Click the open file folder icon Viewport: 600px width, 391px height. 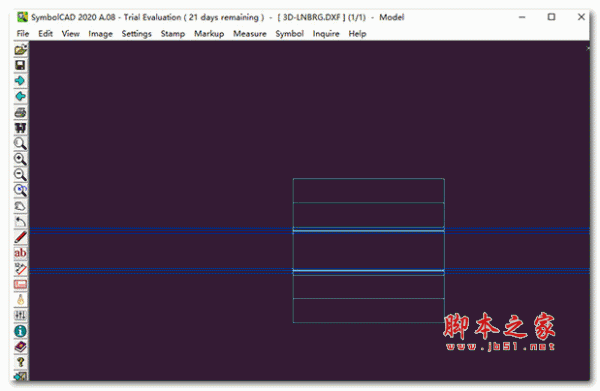(21, 50)
